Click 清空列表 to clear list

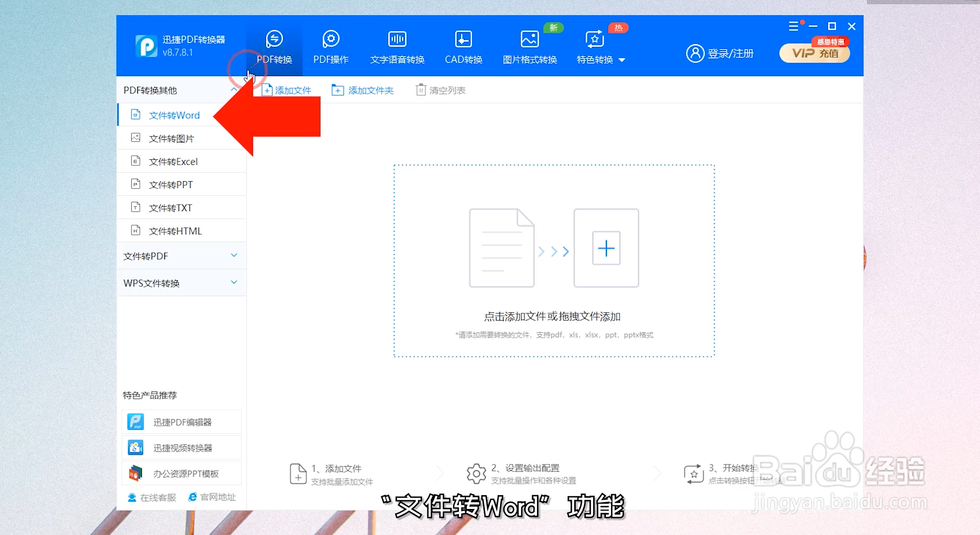pos(440,90)
